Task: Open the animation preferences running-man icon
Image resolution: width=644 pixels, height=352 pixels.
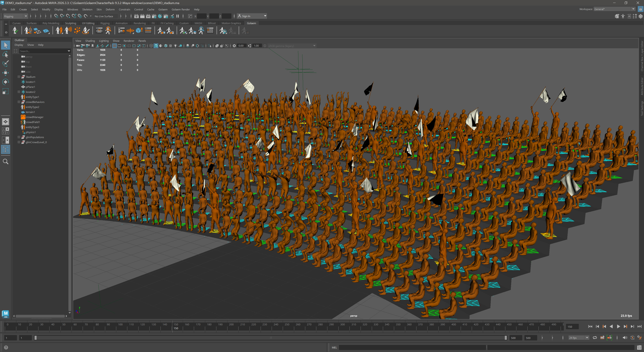Action: pyautogui.click(x=639, y=338)
